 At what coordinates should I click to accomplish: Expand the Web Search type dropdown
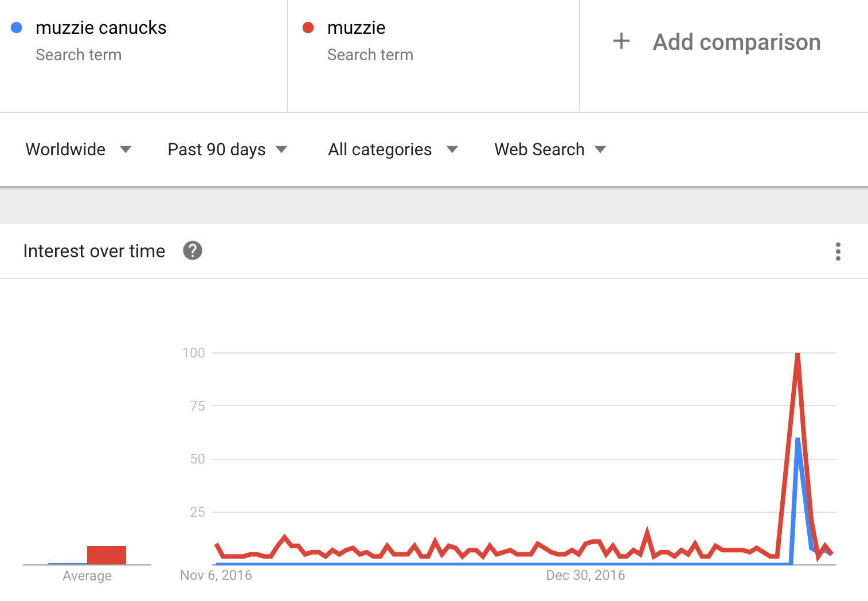550,150
